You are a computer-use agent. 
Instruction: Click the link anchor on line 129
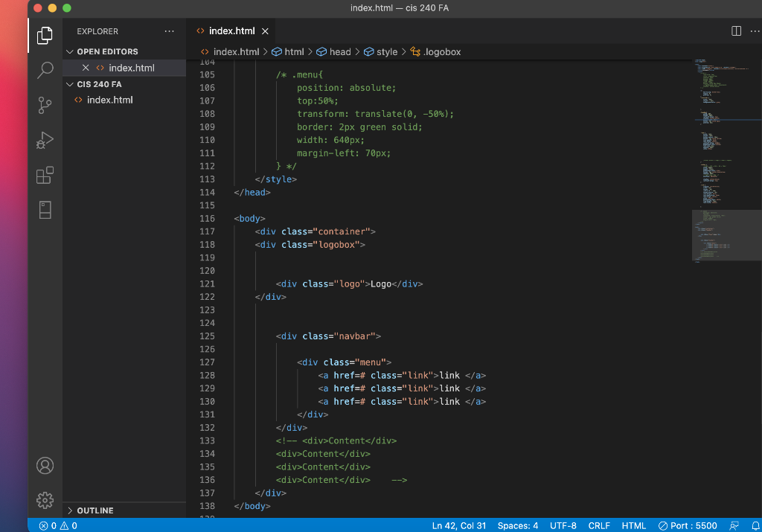tap(402, 388)
